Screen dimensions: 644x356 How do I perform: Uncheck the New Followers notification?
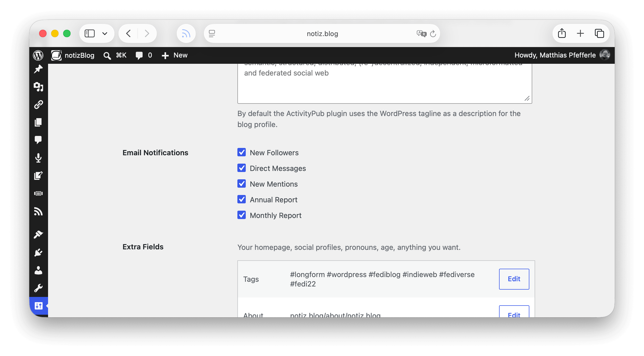click(x=242, y=152)
